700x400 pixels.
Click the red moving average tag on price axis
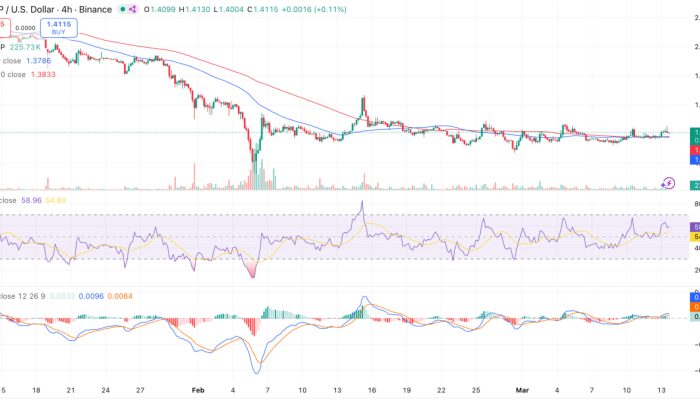[x=695, y=150]
